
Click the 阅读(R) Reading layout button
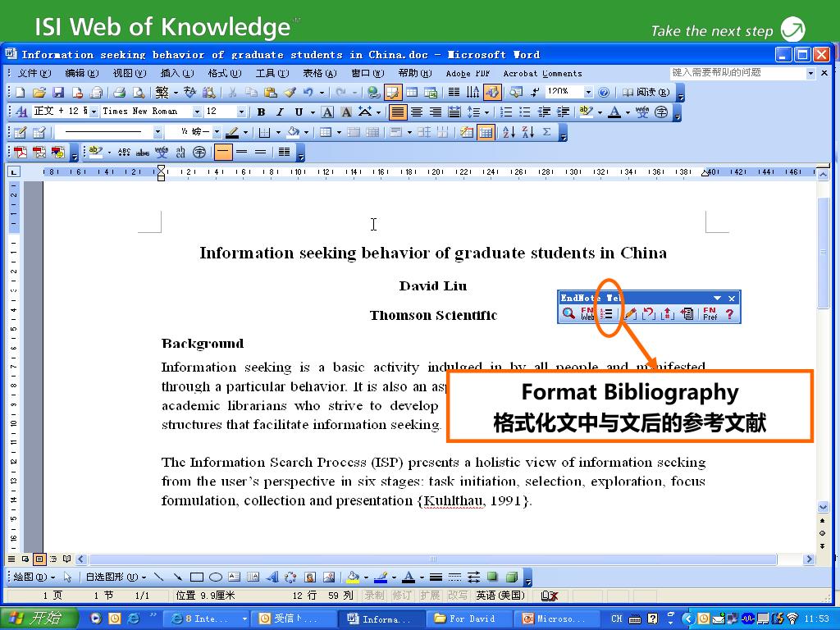(x=646, y=92)
